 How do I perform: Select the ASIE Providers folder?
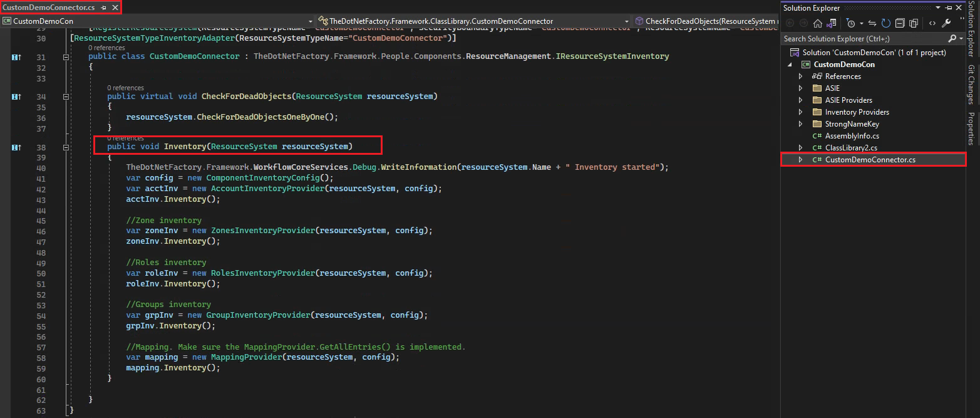click(x=848, y=100)
